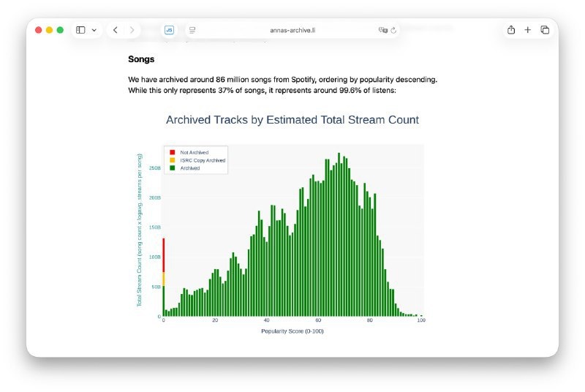Click the yellow ISRC Copy Archived swatch
The height and width of the screenshot is (392, 585).
click(x=173, y=160)
